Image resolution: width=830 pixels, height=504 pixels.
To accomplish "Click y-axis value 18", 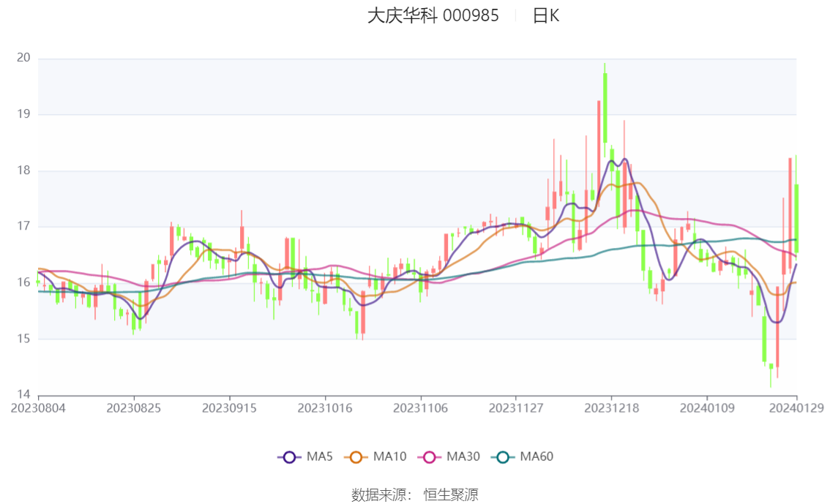I will pyautogui.click(x=24, y=170).
